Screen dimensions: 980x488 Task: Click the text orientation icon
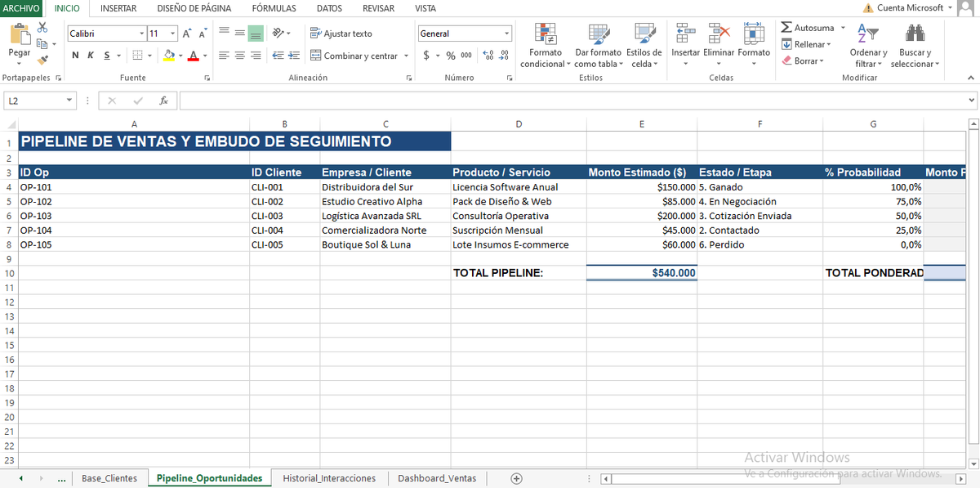click(x=278, y=34)
